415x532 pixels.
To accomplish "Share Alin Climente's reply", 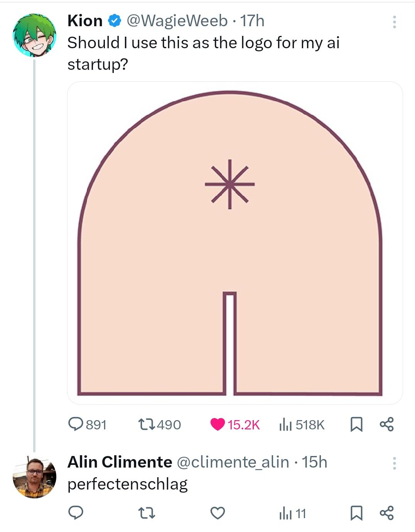I will pyautogui.click(x=386, y=513).
